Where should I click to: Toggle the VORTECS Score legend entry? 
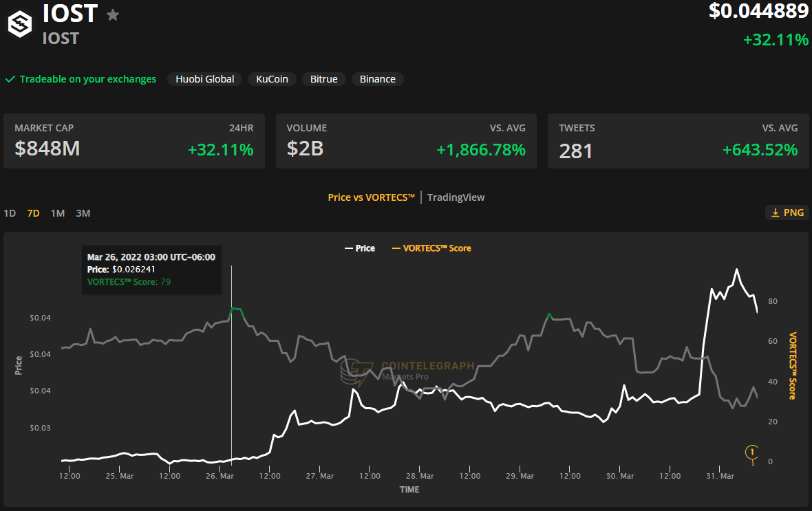[431, 248]
